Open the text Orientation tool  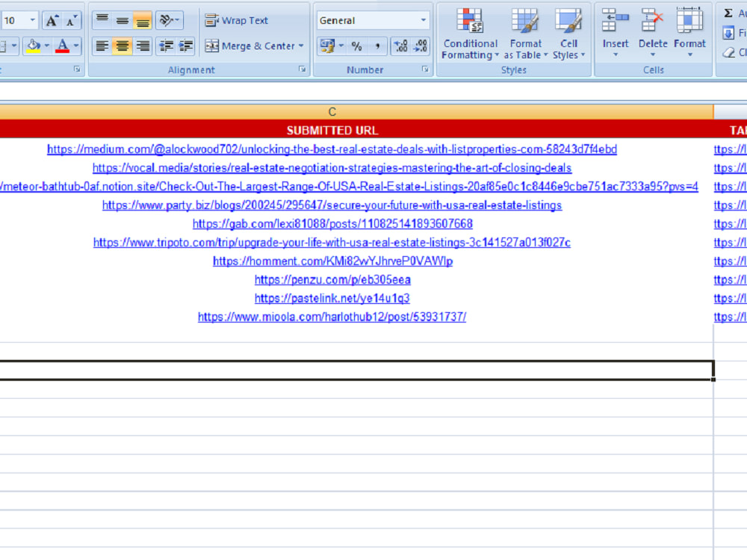click(x=169, y=20)
